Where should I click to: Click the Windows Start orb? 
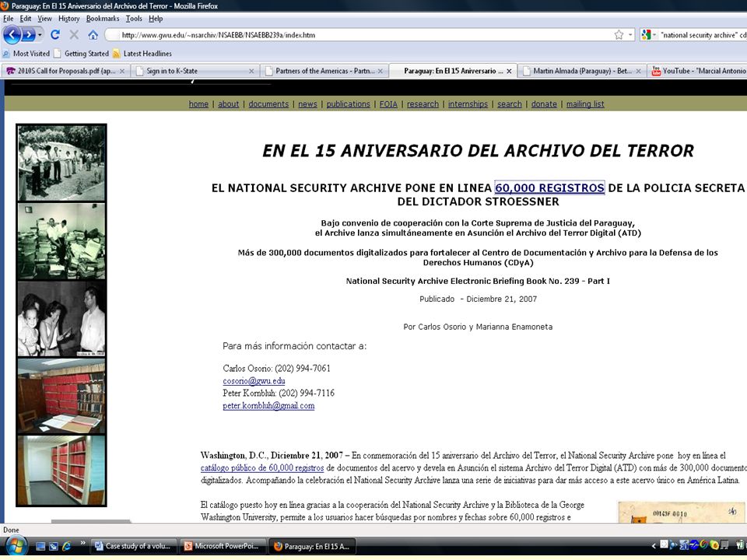16,547
